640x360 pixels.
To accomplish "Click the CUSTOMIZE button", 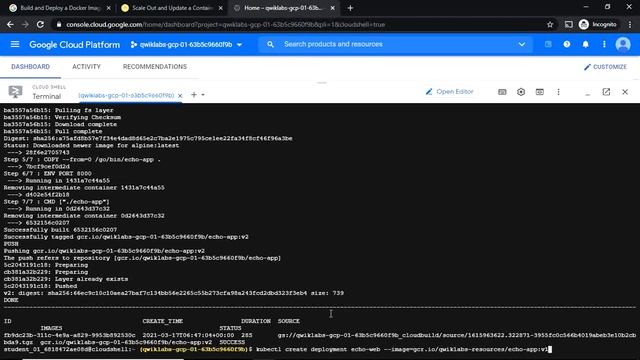I will pos(605,67).
